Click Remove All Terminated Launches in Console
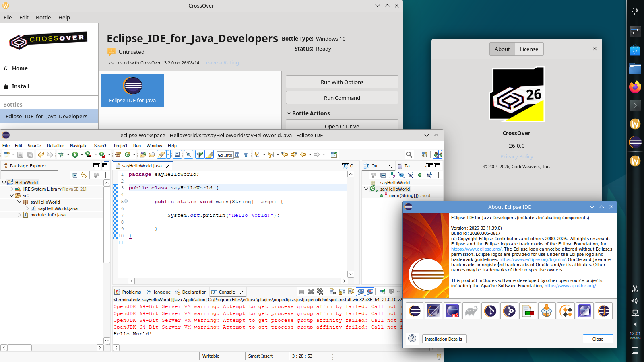644x362 pixels. (x=320, y=292)
